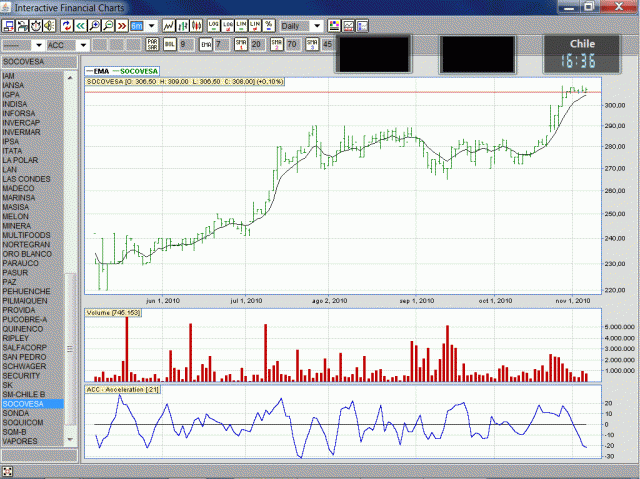The width and height of the screenshot is (640, 479).
Task: Toggle the Parabolic SAR indicator
Action: click(153, 44)
